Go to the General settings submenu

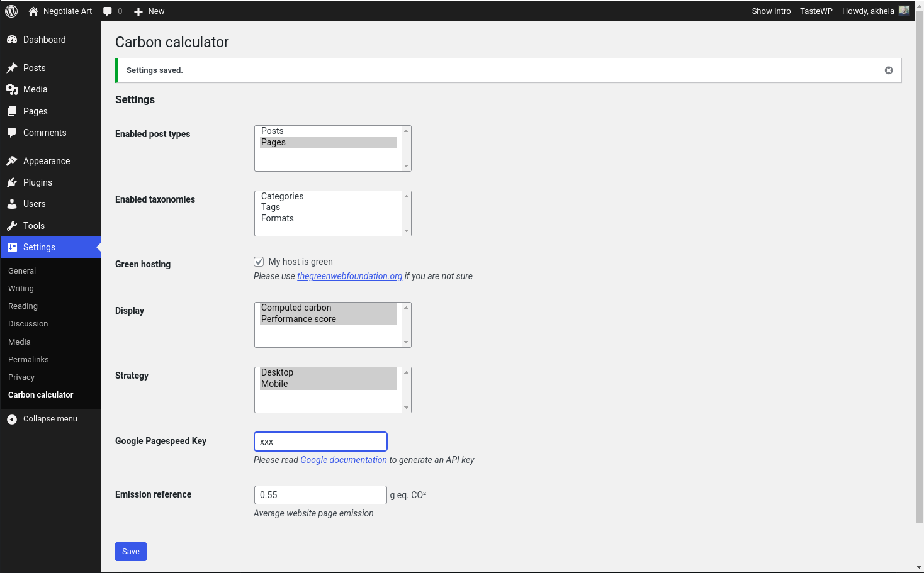click(22, 271)
